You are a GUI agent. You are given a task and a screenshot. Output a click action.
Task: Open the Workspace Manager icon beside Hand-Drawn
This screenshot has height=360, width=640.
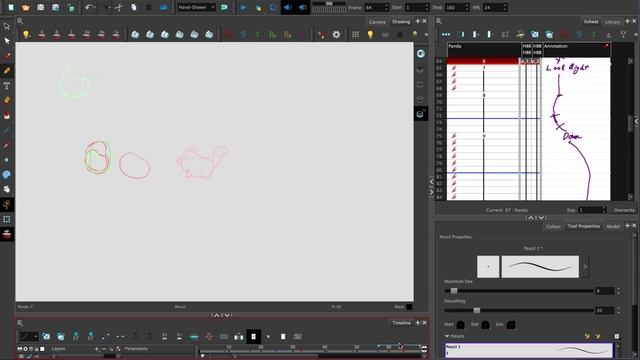pos(224,7)
